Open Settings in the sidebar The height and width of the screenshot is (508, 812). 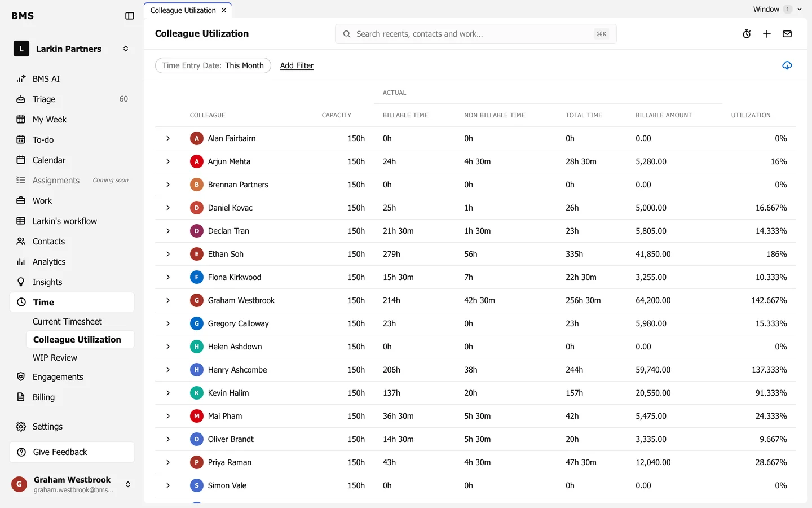coord(72,427)
